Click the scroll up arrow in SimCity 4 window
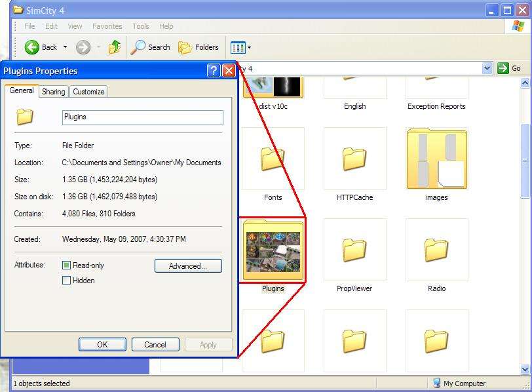The width and height of the screenshot is (532, 392). click(525, 83)
